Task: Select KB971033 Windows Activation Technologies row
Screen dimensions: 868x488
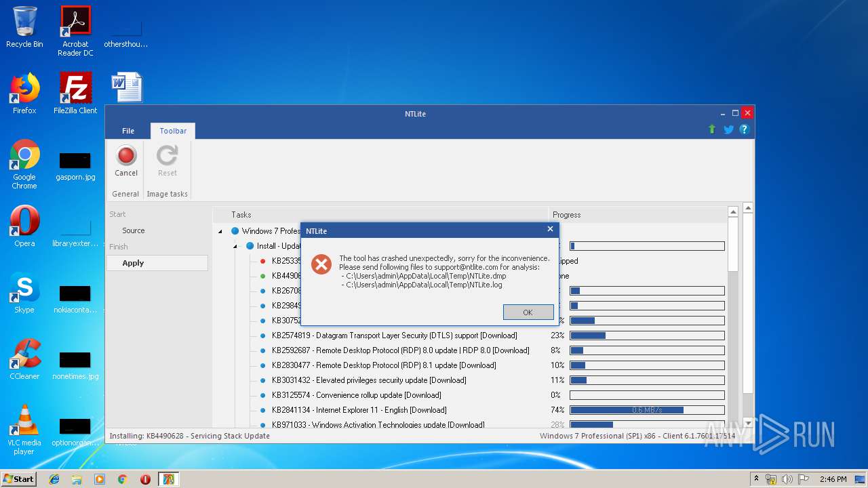Action: tap(378, 425)
